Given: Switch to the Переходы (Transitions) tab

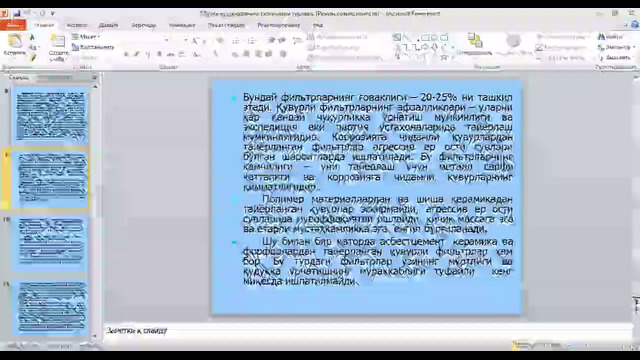Looking at the screenshot, I should tap(143, 25).
